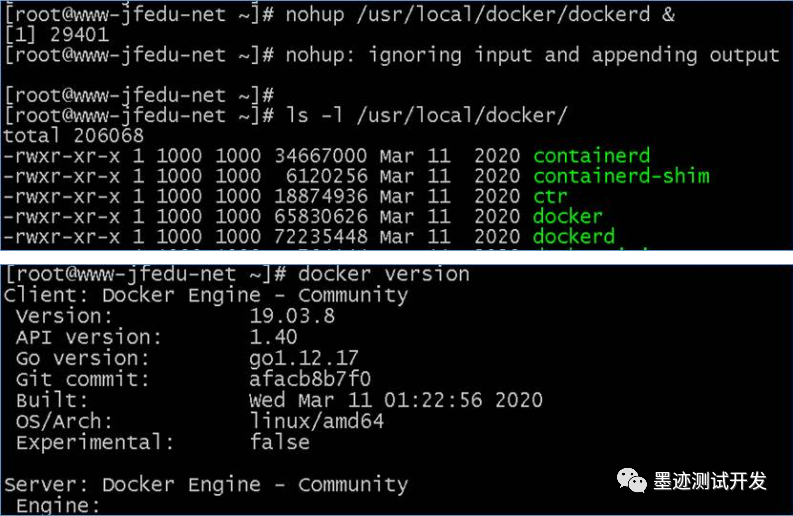This screenshot has width=793, height=516.
Task: Click the 墨迹测试开发 watermark text
Action: pyautogui.click(x=710, y=481)
